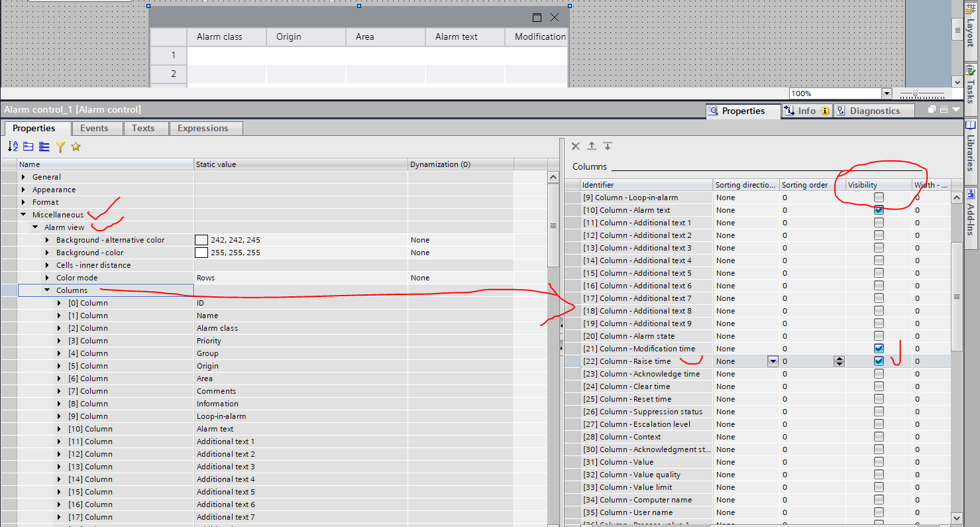
Task: Click the categorized folder view icon
Action: pyautogui.click(x=28, y=146)
